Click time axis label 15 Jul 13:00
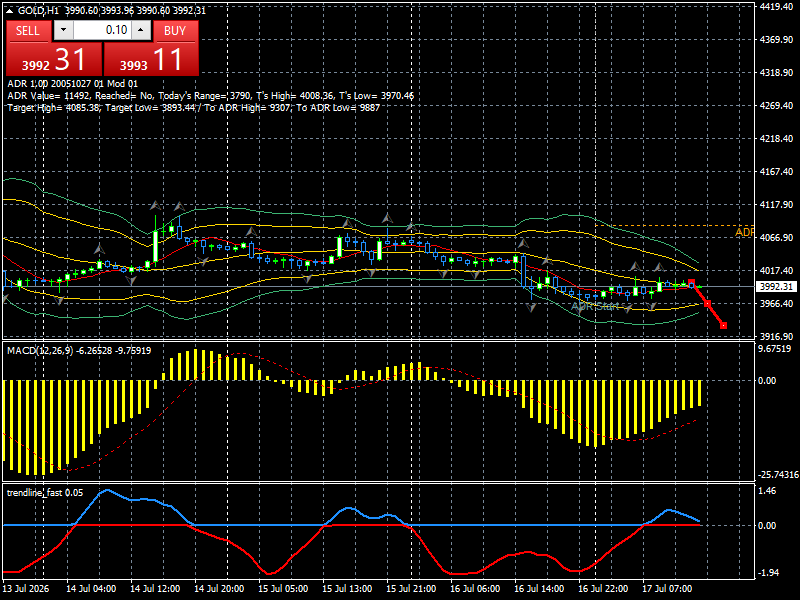 [x=347, y=589]
